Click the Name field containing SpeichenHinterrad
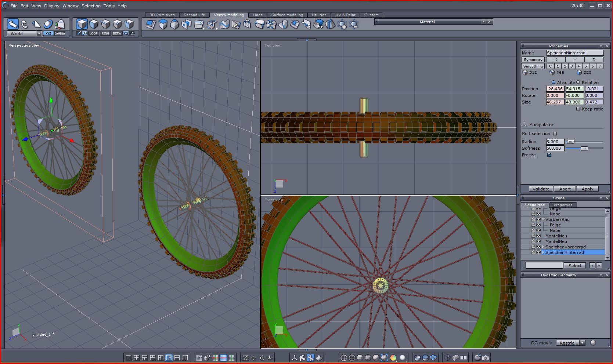Image resolution: width=613 pixels, height=364 pixels. [574, 53]
